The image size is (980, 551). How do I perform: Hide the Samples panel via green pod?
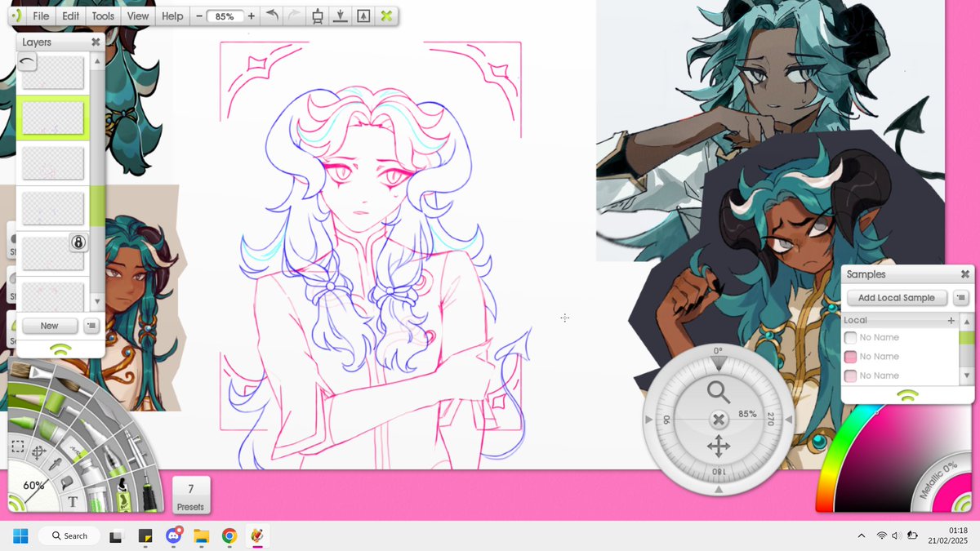(x=908, y=395)
